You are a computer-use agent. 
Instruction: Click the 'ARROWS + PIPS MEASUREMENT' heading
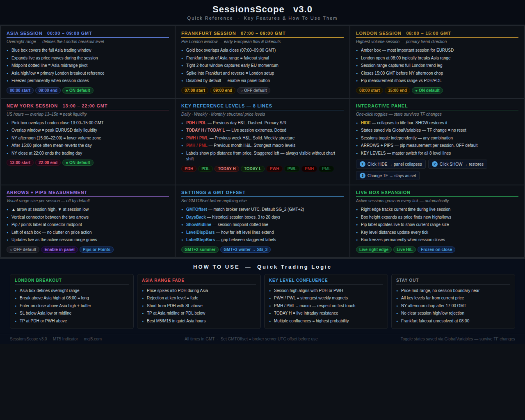(x=47, y=192)
